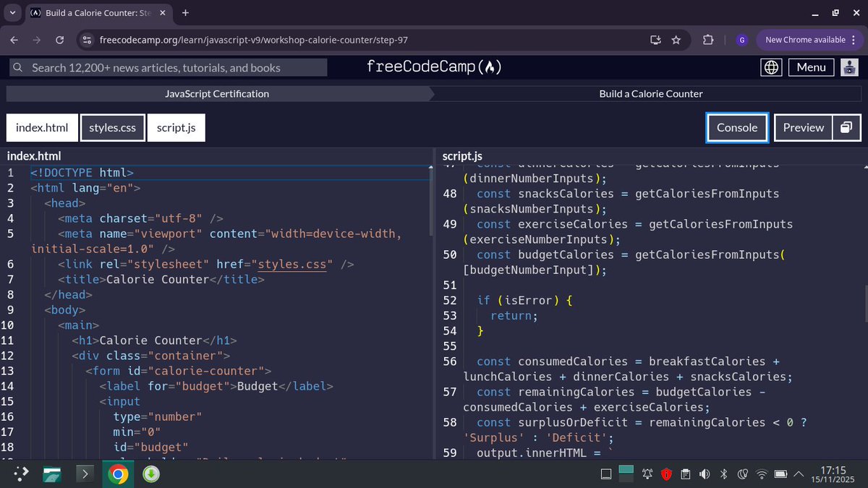Screen dimensions: 868x488
Task: Toggle Wi-Fi from the system tray
Action: 762,474
